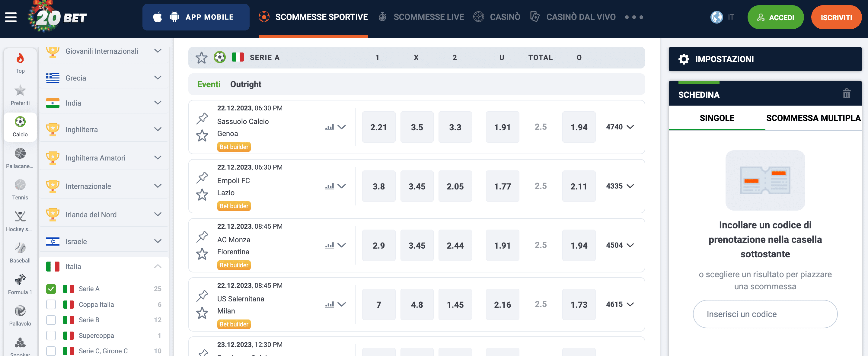Pin the Sassuolo Calcio vs Genoa match
The width and height of the screenshot is (868, 356).
point(202,118)
